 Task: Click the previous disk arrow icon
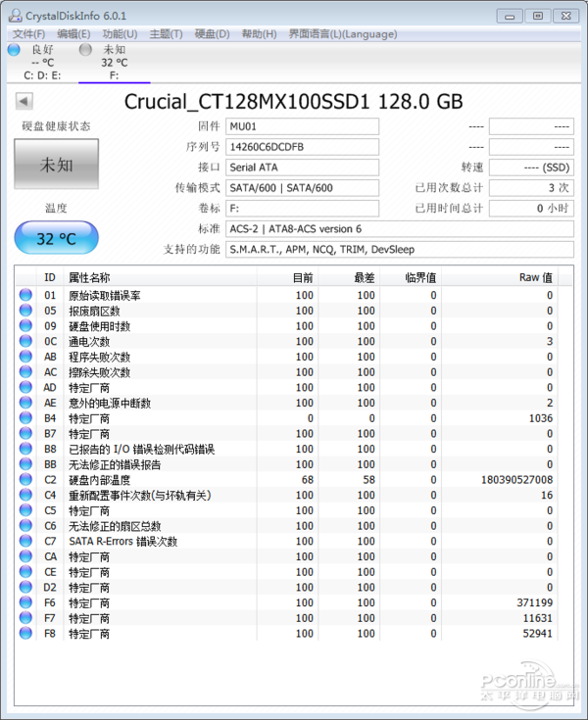24,101
